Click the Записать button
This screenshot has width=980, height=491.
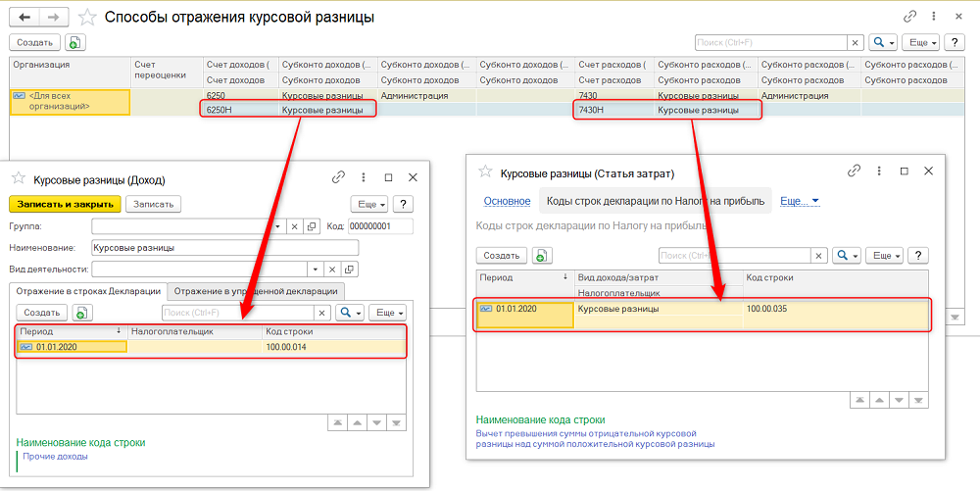[153, 204]
